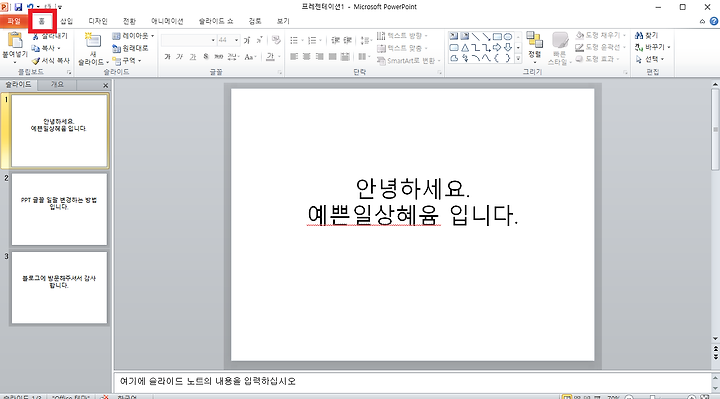Click the 정렬 (Arrange) icon

click(x=534, y=40)
